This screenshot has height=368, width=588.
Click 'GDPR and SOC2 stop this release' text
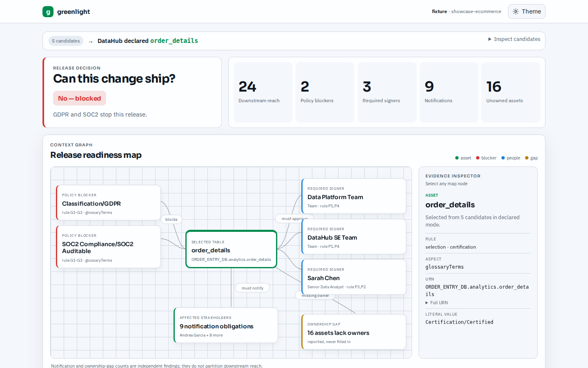(100, 114)
